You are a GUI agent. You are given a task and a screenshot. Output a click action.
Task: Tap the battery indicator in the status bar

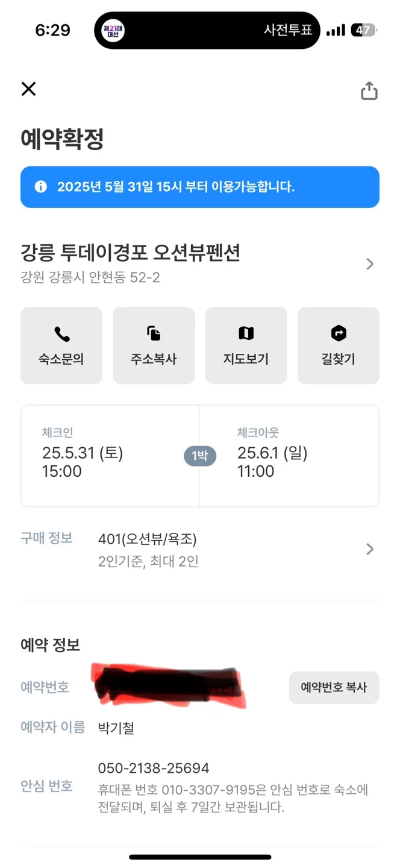pyautogui.click(x=364, y=30)
